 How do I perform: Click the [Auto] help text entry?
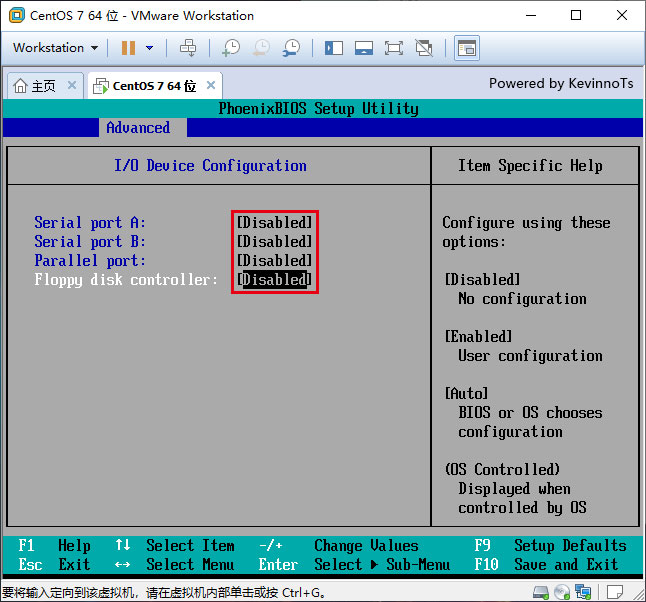pyautogui.click(x=466, y=394)
